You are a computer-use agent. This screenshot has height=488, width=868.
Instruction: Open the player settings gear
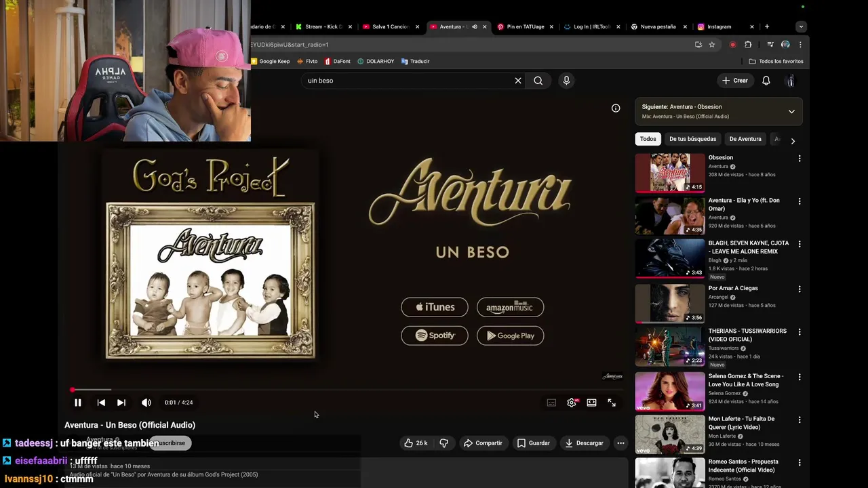572,403
